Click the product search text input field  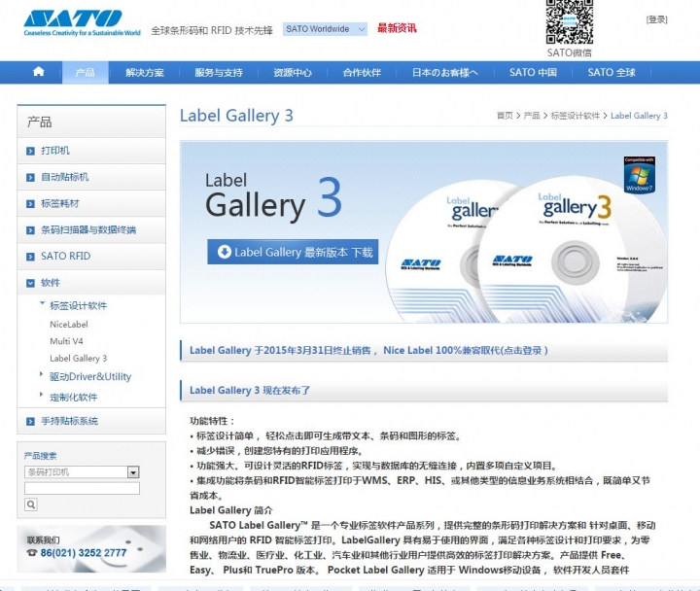[x=82, y=488]
